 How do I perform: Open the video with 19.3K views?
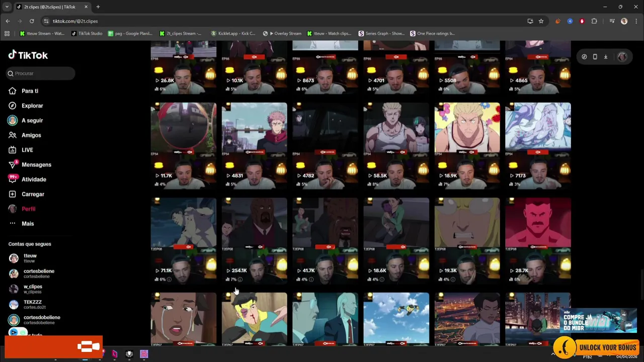[467, 241]
